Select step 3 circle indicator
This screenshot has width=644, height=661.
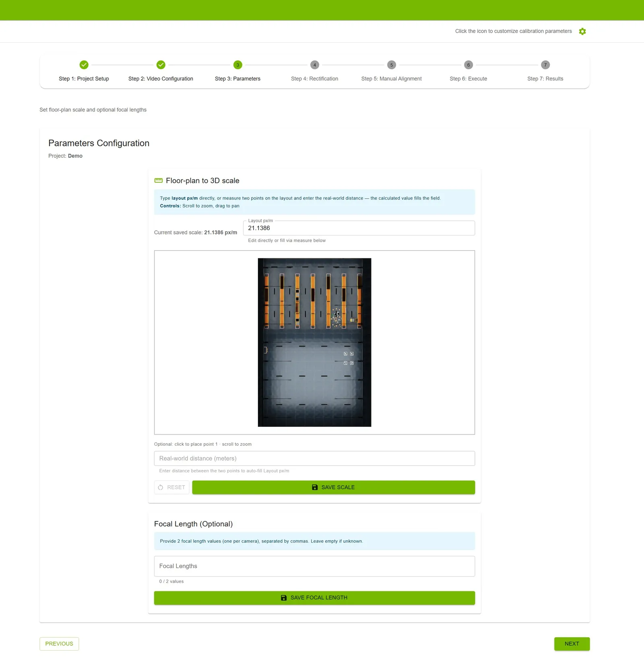238,65
